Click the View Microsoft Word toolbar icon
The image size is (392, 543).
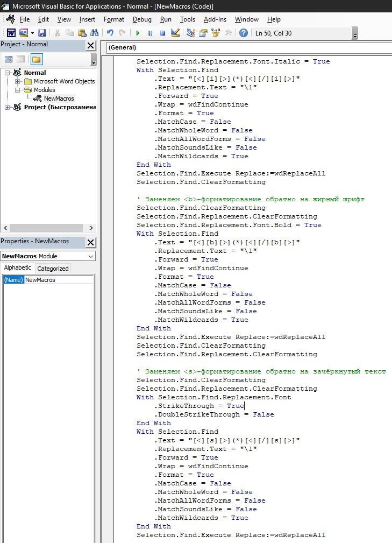coord(10,33)
